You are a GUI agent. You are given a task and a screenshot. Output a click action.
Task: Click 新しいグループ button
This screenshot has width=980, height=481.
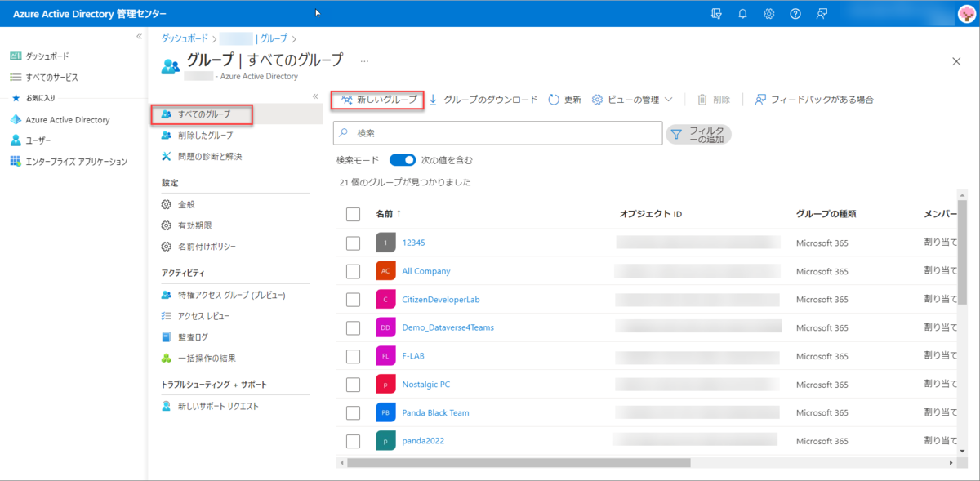(x=378, y=100)
